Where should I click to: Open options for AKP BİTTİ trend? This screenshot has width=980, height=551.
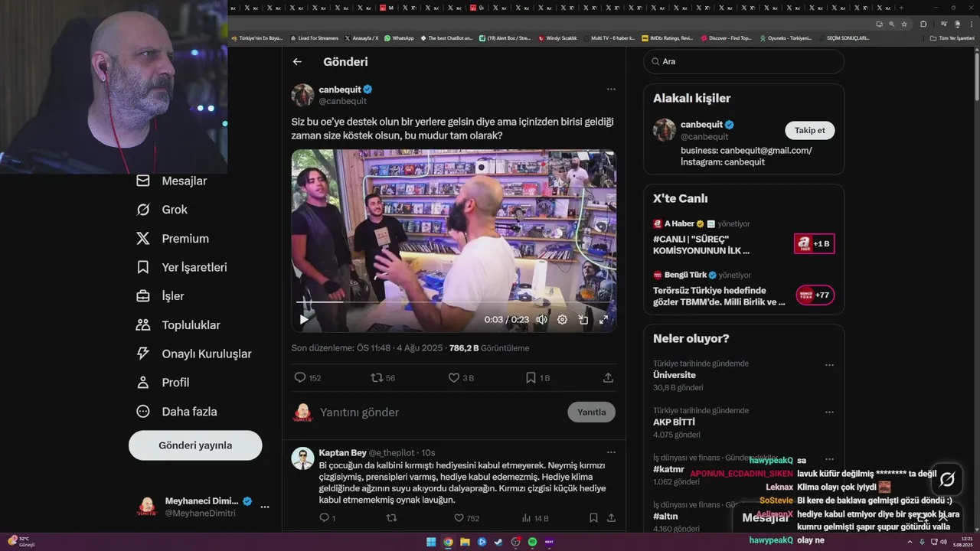[829, 412]
